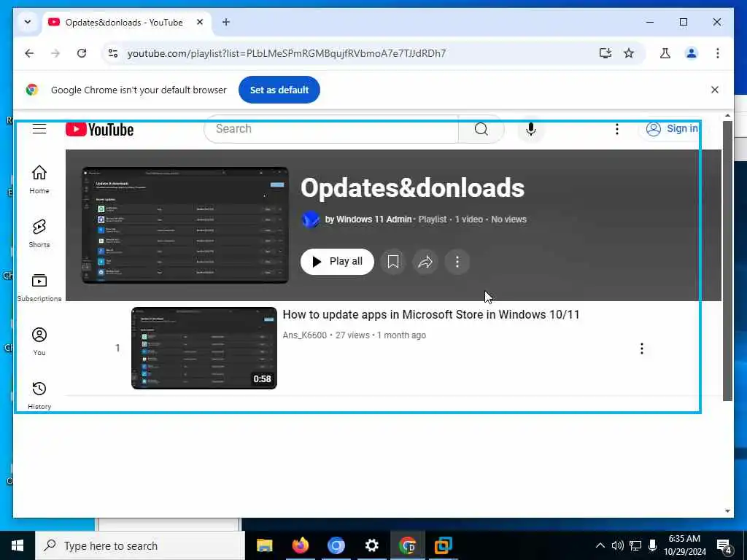Dismiss the default browser notification bar
Viewport: 747px width, 560px height.
tap(715, 90)
